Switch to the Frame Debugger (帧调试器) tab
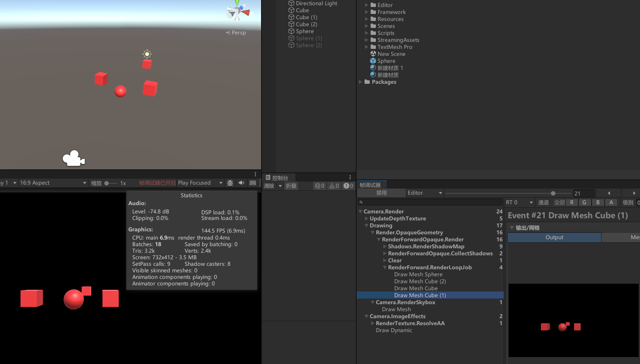Screen dimensions: 640x364 [370, 185]
